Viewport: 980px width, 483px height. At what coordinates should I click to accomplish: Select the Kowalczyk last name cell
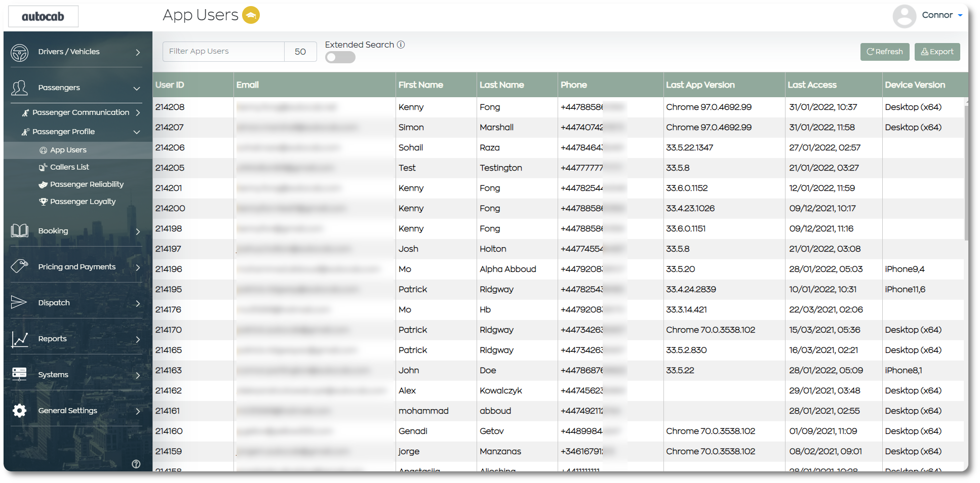point(517,391)
